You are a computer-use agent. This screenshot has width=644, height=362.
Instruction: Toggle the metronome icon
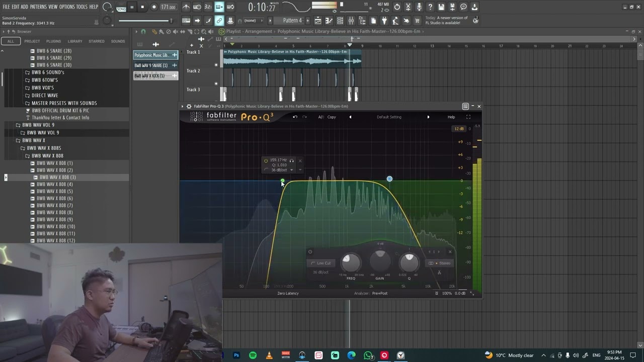pos(186,7)
